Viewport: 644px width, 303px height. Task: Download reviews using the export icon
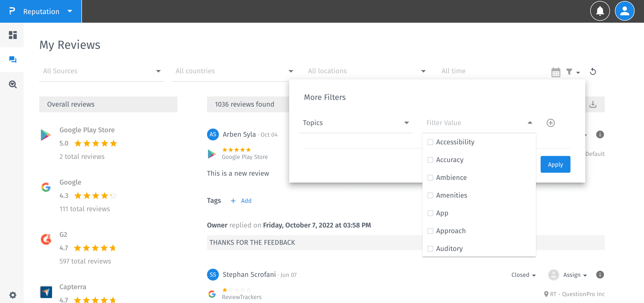pyautogui.click(x=592, y=104)
